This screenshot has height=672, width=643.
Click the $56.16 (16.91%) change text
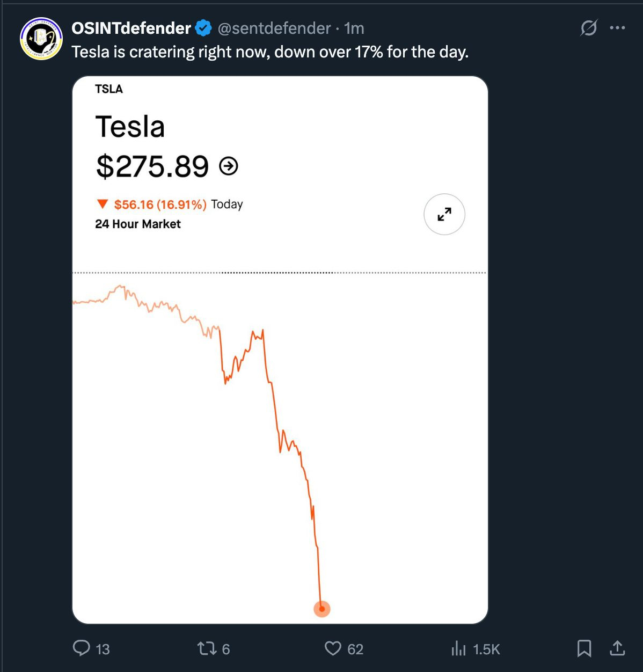[160, 204]
